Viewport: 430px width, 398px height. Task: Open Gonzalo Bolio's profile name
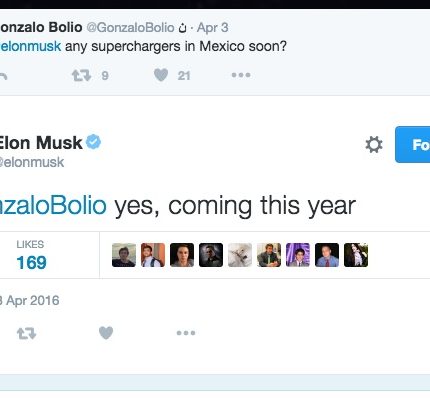(41, 27)
